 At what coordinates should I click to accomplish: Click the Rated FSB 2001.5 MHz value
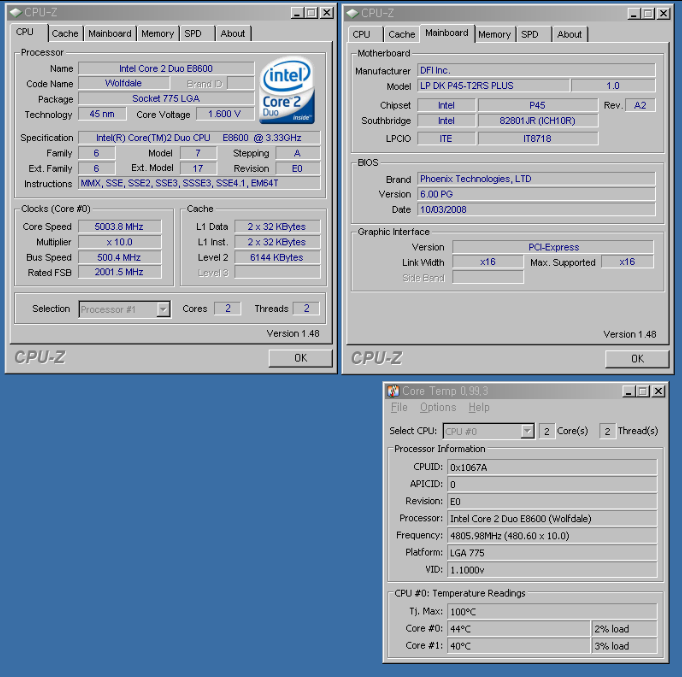[x=120, y=272]
